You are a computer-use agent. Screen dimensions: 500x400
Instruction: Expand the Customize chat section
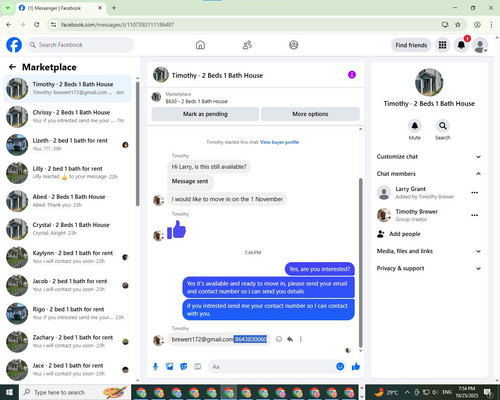click(x=429, y=156)
